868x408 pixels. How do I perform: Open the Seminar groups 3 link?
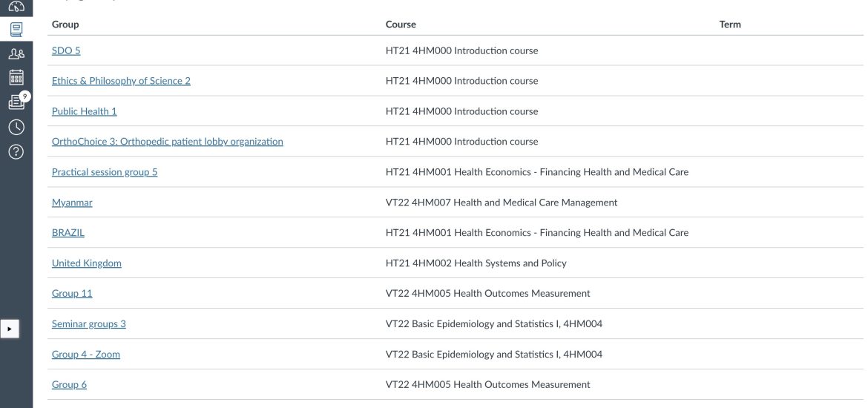pyautogui.click(x=88, y=324)
